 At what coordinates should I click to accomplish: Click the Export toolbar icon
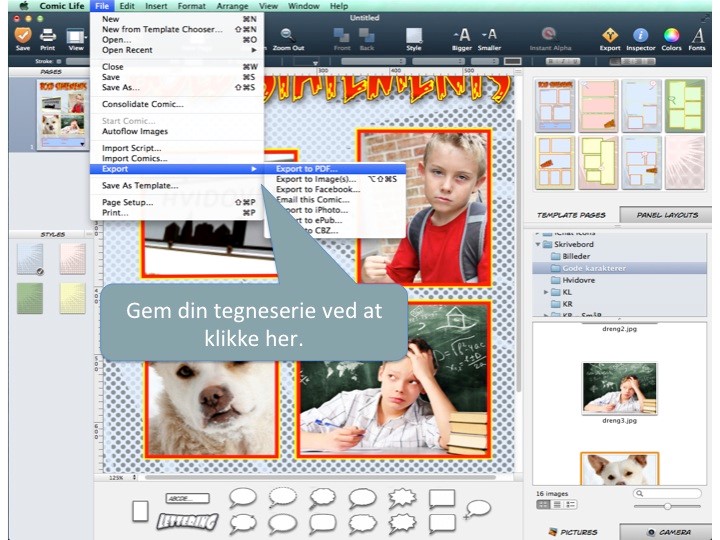tap(610, 35)
